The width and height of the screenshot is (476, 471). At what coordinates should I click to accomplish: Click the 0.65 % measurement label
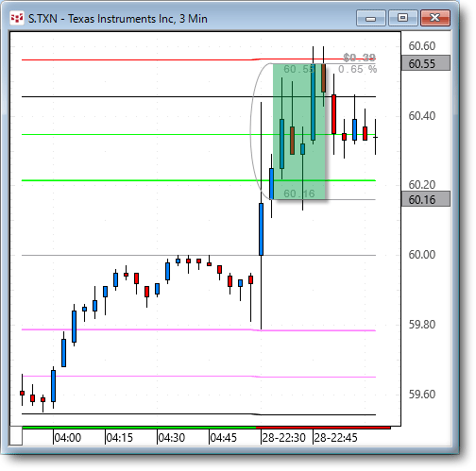357,69
